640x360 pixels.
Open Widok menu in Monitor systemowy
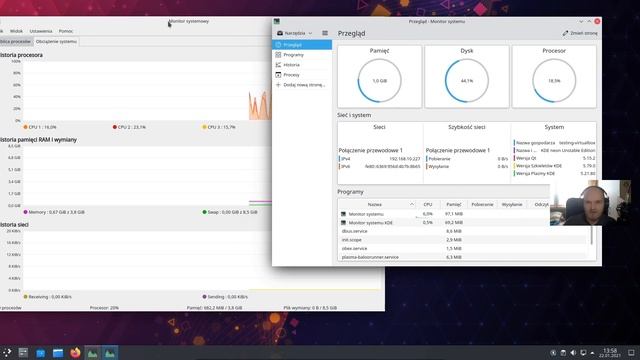[x=16, y=31]
